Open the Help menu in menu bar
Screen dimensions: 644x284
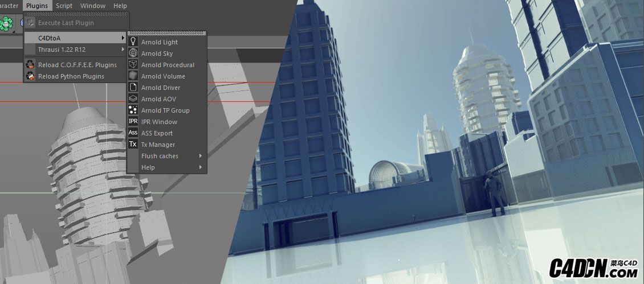(120, 6)
